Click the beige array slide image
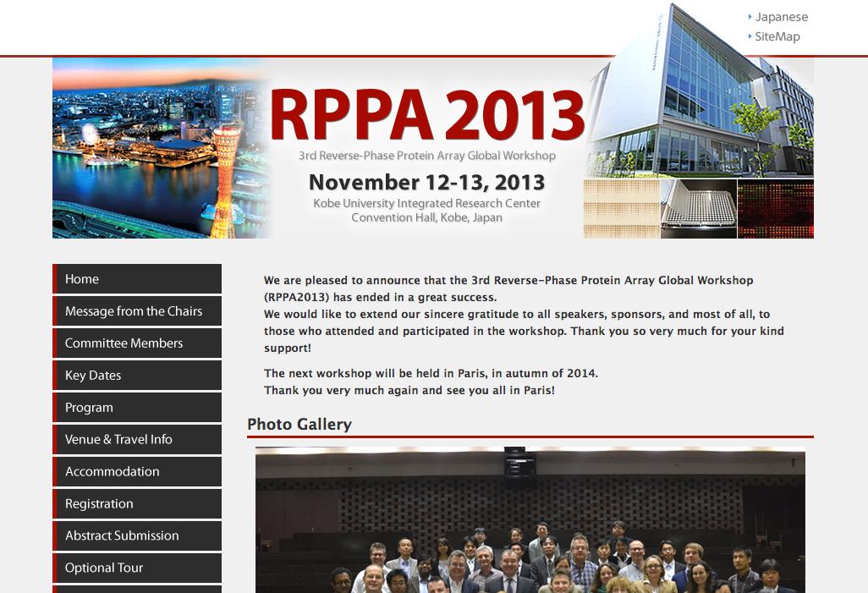The image size is (868, 593). 622,209
